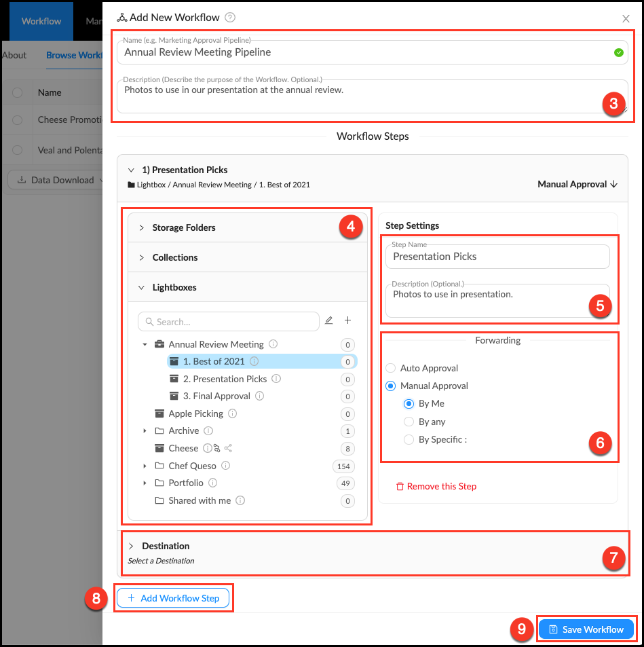Click the Save Workflow button
Viewport: 644px width, 647px height.
point(586,629)
